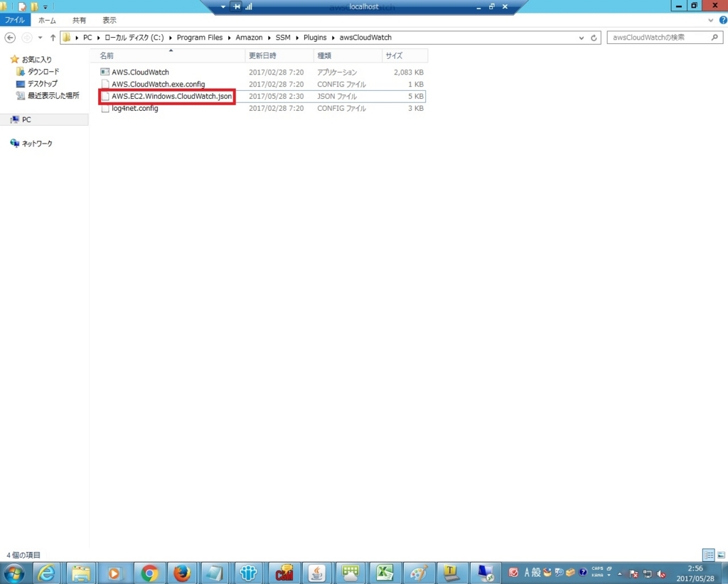
Task: Click Program Files in the address breadcrumb
Action: point(200,38)
